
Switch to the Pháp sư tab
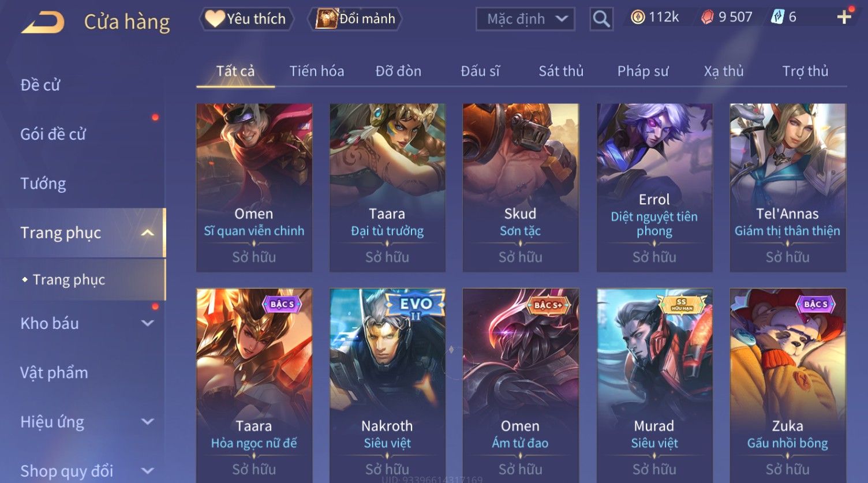643,71
